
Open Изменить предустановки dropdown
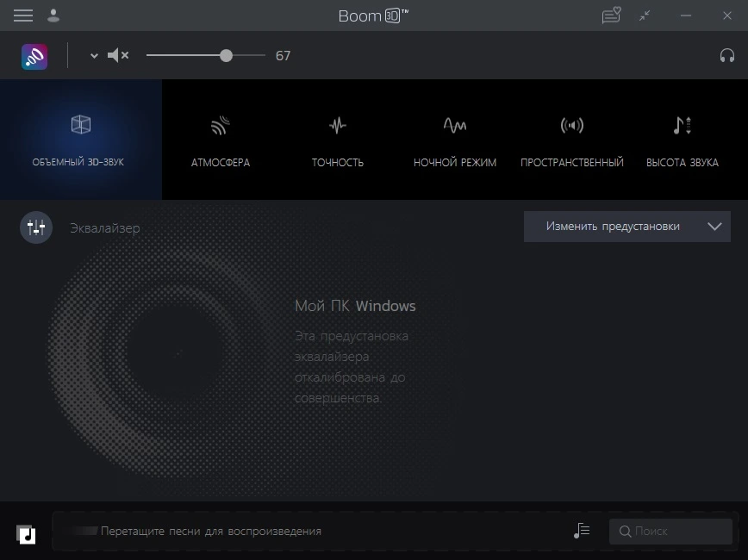pos(626,227)
